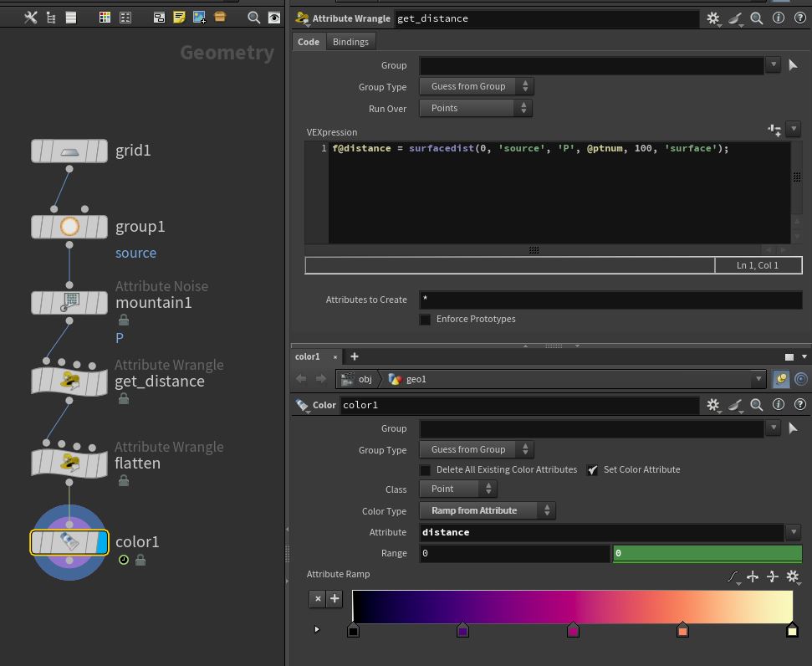This screenshot has width=812, height=666.
Task: Open the find node magnifier in network toolbar
Action: click(x=253, y=17)
